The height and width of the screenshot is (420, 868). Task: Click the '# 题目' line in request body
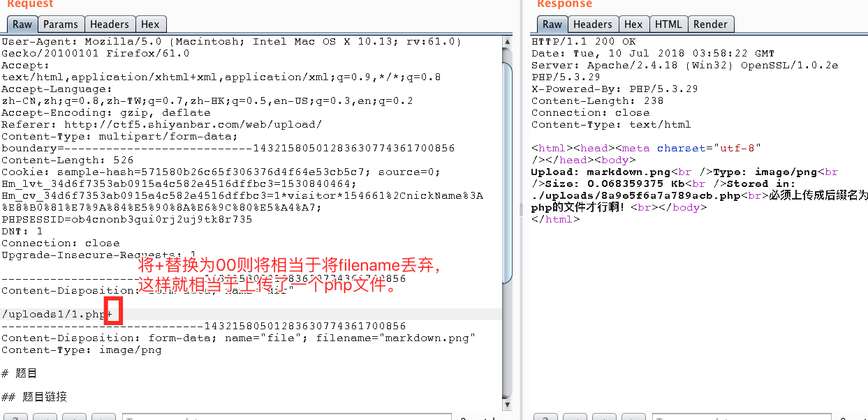pyautogui.click(x=19, y=374)
